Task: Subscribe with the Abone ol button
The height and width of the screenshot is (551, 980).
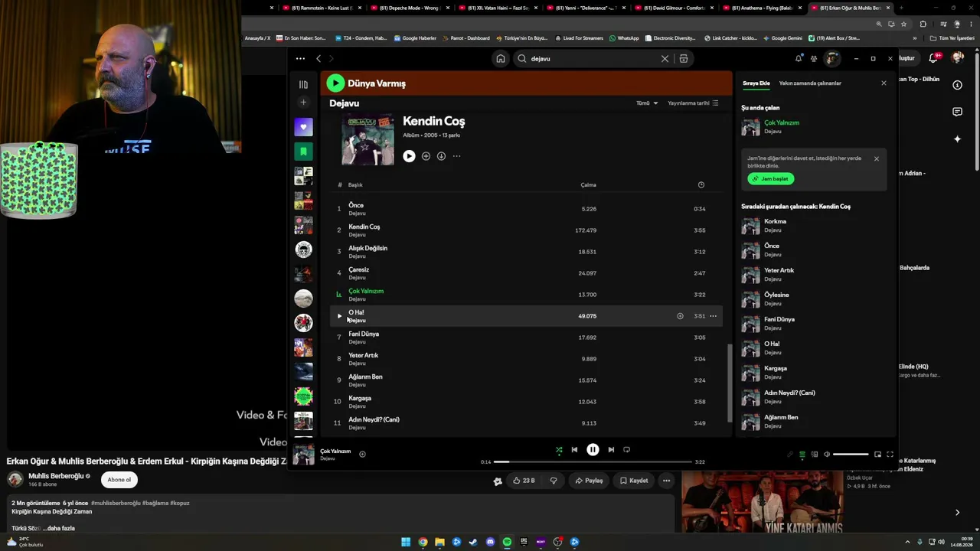Action: click(x=119, y=480)
